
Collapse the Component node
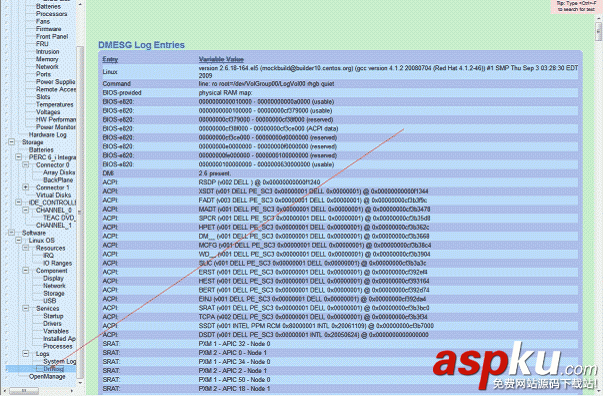click(x=26, y=271)
